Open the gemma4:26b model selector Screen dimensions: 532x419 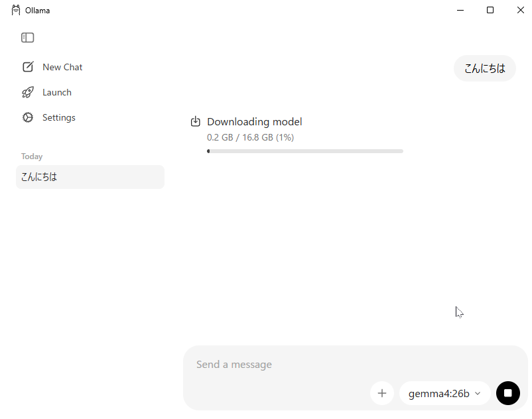[439, 393]
